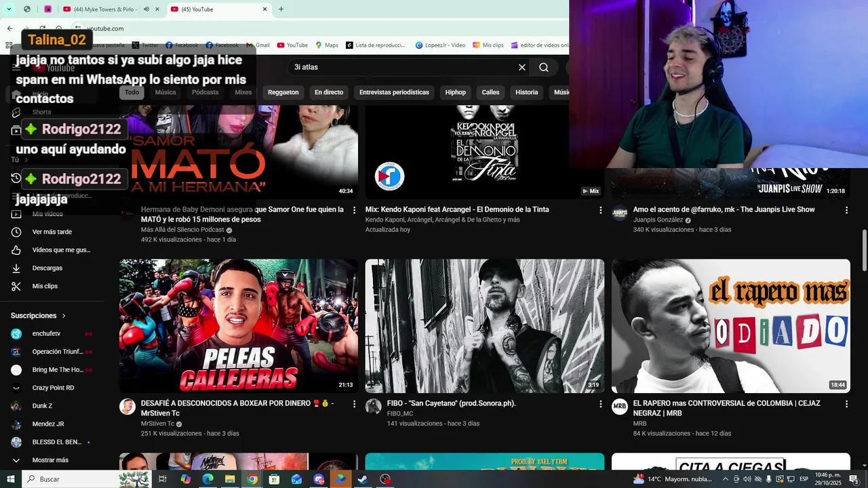The image size is (868, 488).
Task: Show hidden system tray icons
Action: point(725,479)
